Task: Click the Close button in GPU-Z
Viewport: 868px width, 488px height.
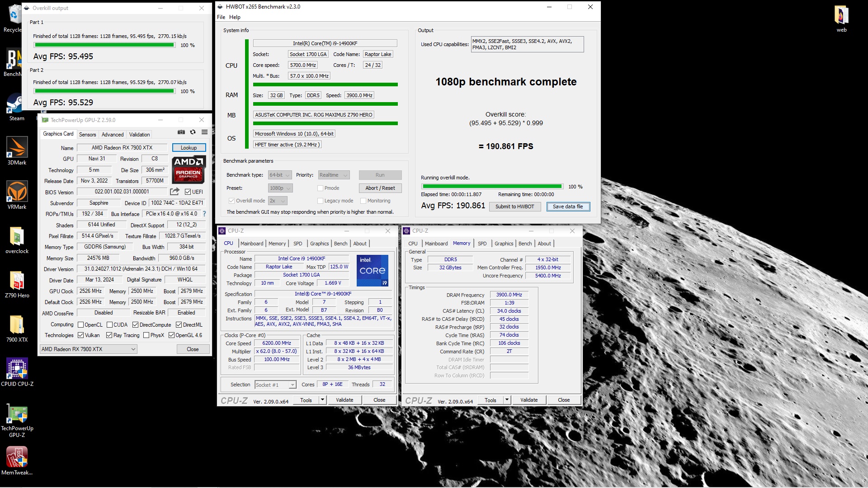Action: coord(193,349)
